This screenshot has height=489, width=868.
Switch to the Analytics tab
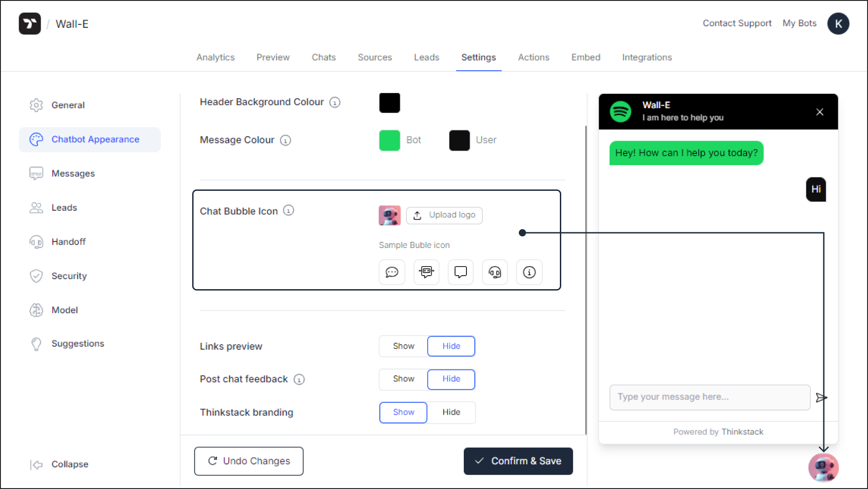(216, 57)
